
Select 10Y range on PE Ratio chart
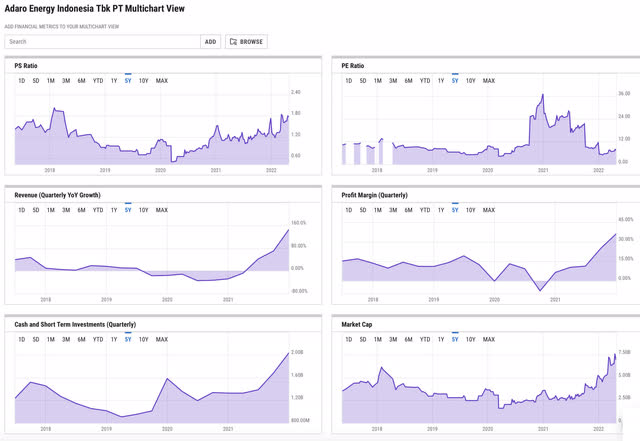click(471, 81)
